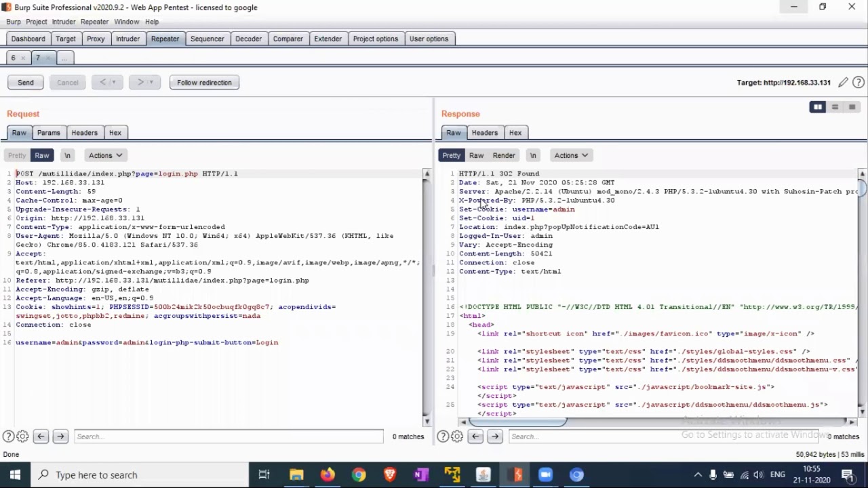Add new Repeater tab with ellipsis
This screenshot has height=488, width=868.
click(64, 58)
